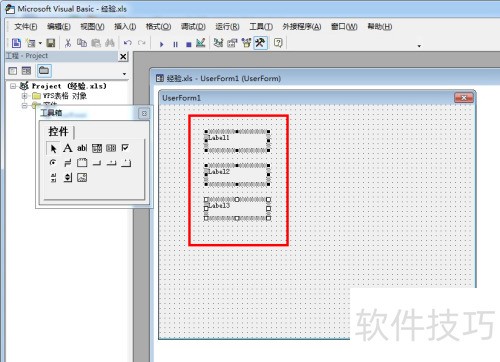500x362 pixels.
Task: Open the 调试(D) menu
Action: (193, 27)
